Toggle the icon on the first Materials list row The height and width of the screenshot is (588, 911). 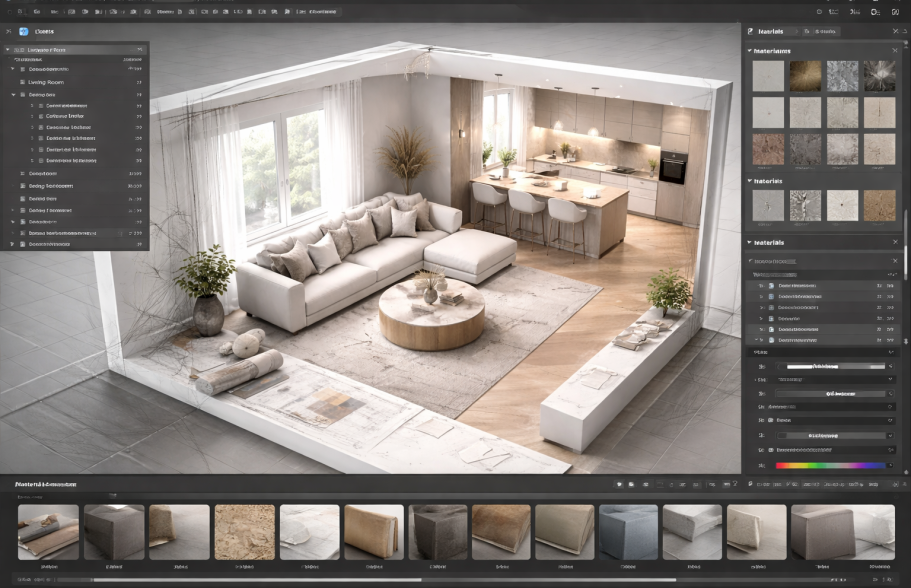[771, 285]
